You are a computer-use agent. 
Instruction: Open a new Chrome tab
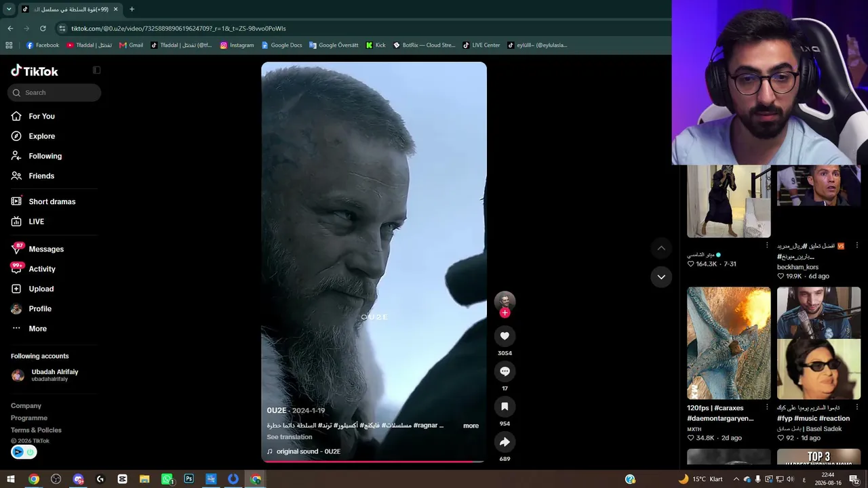(x=132, y=9)
